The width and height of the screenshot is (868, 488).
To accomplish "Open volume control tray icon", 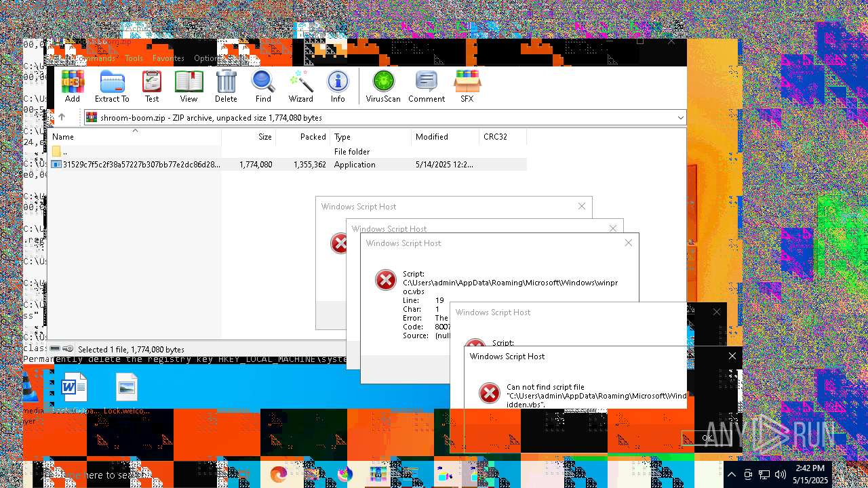I will click(x=781, y=474).
